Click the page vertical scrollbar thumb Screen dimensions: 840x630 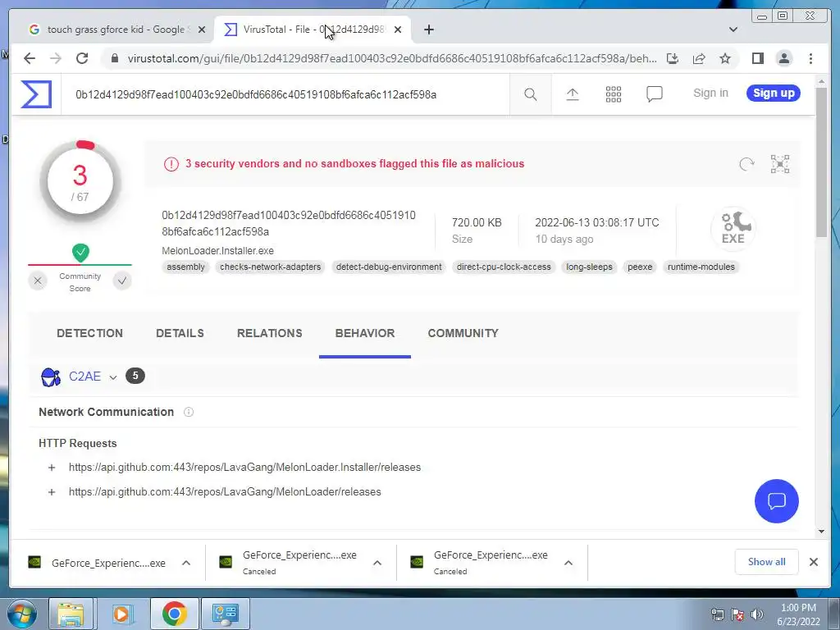click(x=821, y=162)
